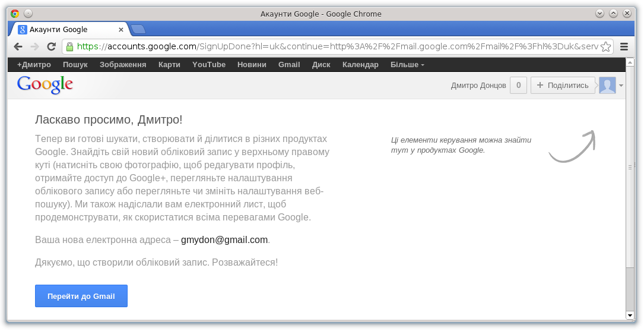Click the heading Ласкаво просимо, Дмитро!

tap(109, 119)
